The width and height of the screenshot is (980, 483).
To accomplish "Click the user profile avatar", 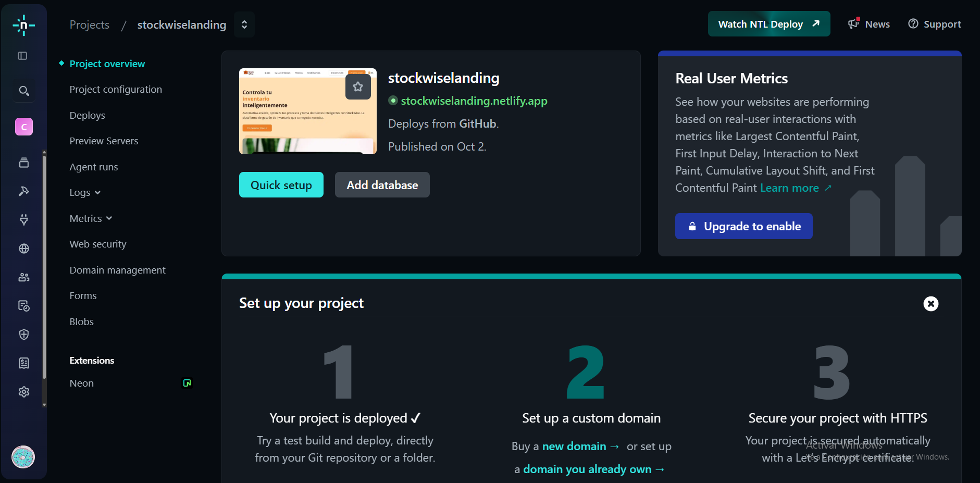I will coord(23,457).
